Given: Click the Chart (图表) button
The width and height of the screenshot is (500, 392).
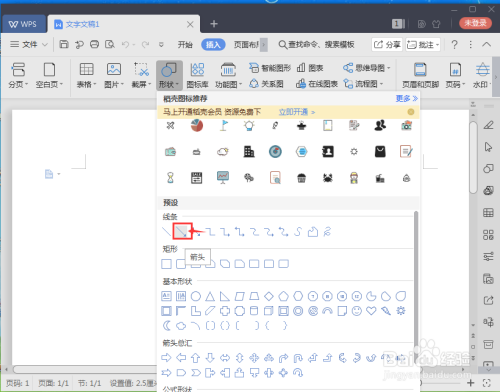Looking at the screenshot, I should [x=310, y=68].
